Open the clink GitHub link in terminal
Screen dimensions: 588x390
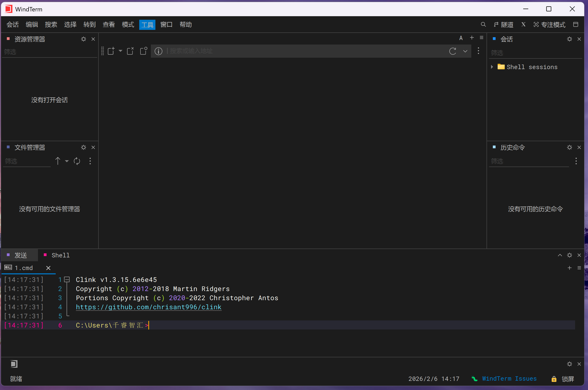coord(149,307)
